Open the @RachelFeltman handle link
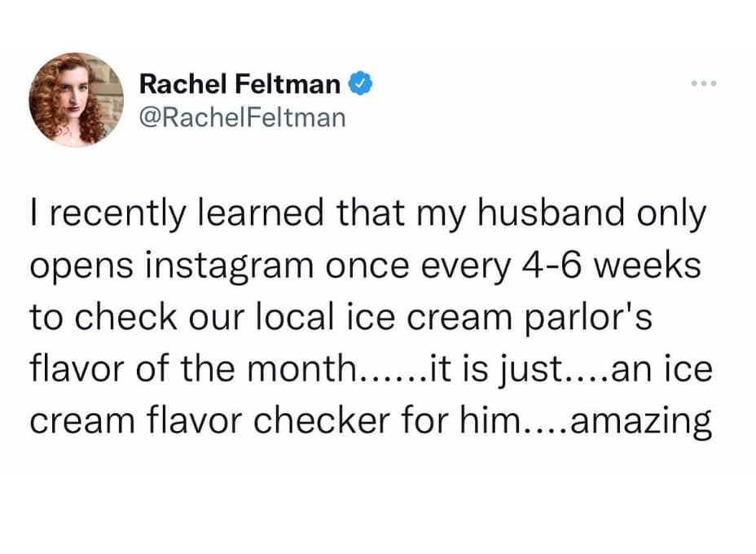 243,117
